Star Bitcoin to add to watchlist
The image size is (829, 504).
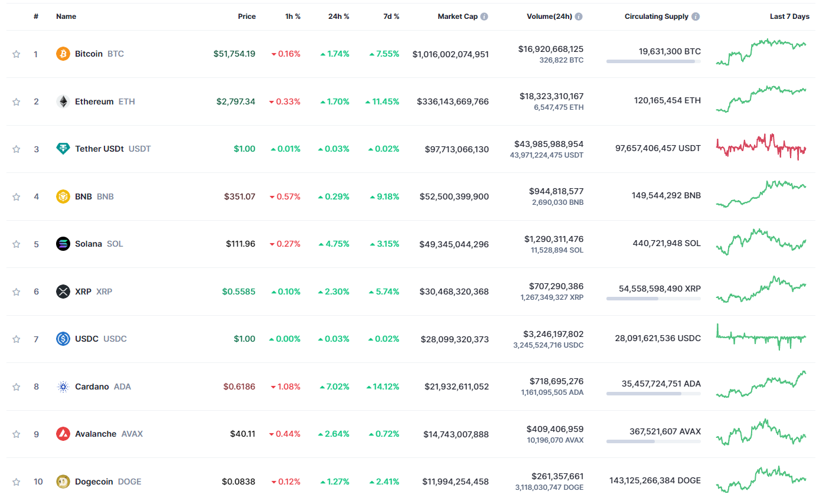(x=17, y=54)
